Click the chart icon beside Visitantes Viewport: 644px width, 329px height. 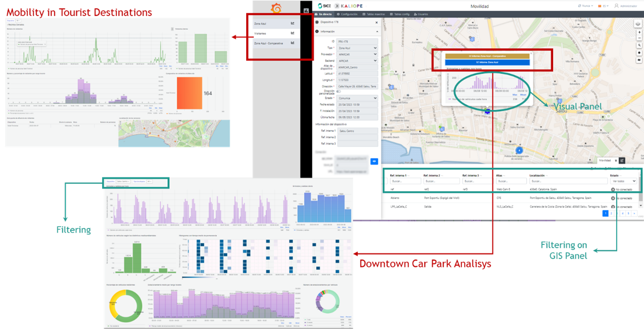pyautogui.click(x=292, y=33)
